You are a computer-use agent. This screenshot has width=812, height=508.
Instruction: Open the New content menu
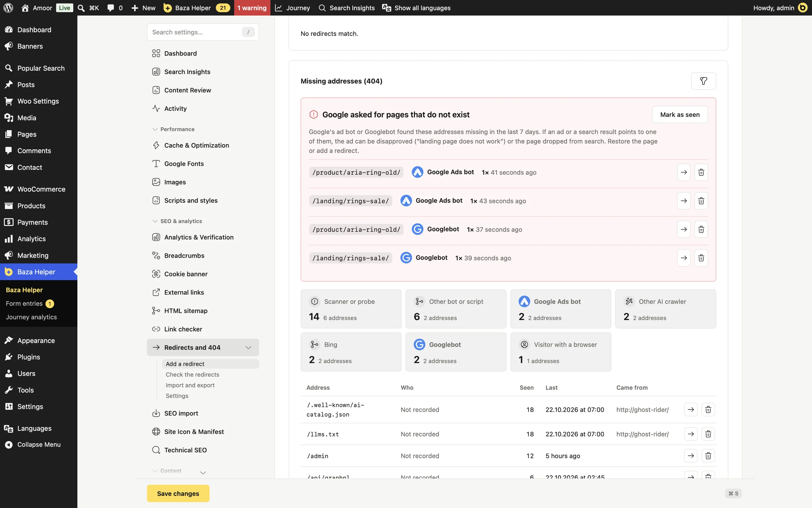pyautogui.click(x=143, y=8)
